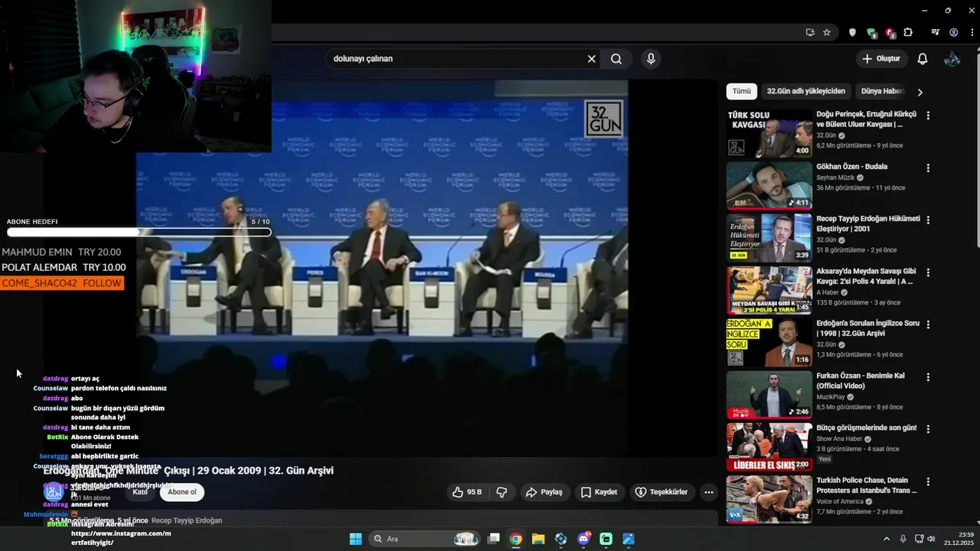Dislike the video with thumbs down

501,492
